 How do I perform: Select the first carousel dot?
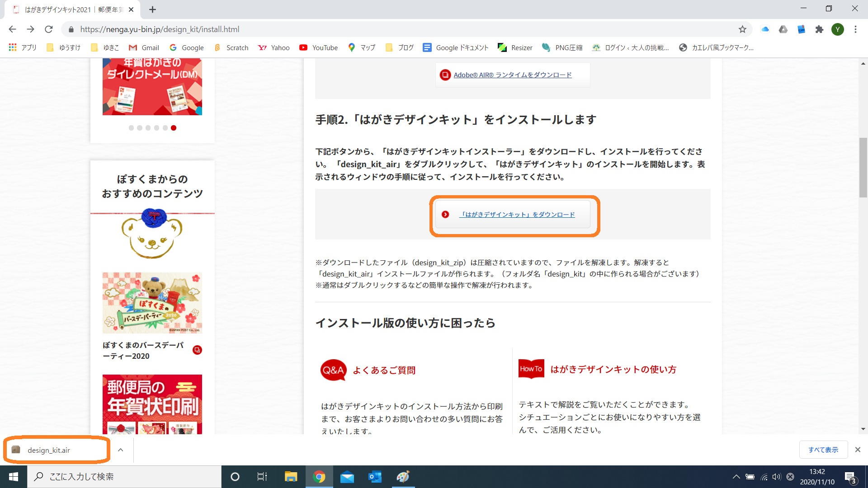[x=131, y=128]
